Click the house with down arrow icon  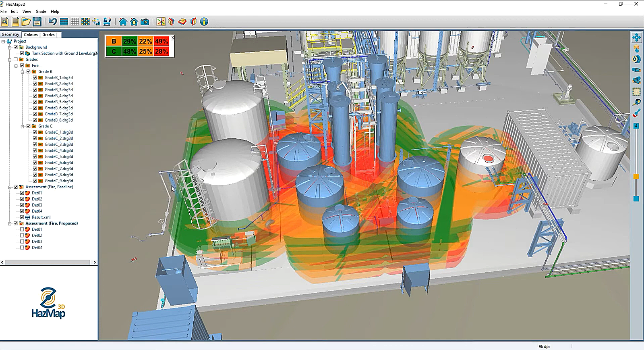pos(134,22)
